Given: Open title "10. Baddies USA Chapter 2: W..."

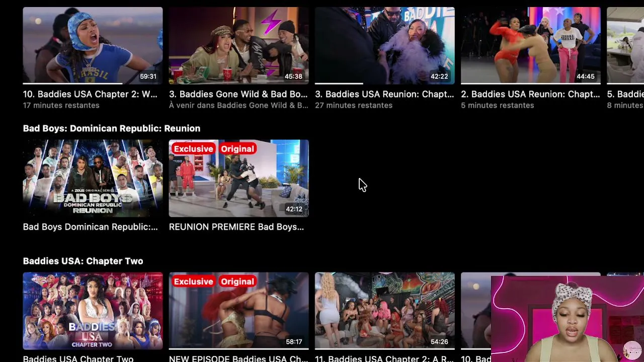Looking at the screenshot, I should (x=90, y=94).
